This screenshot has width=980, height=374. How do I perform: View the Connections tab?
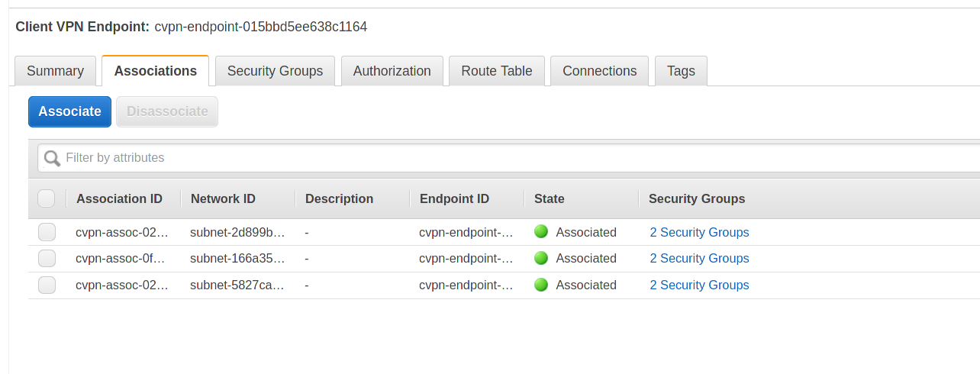(x=599, y=71)
